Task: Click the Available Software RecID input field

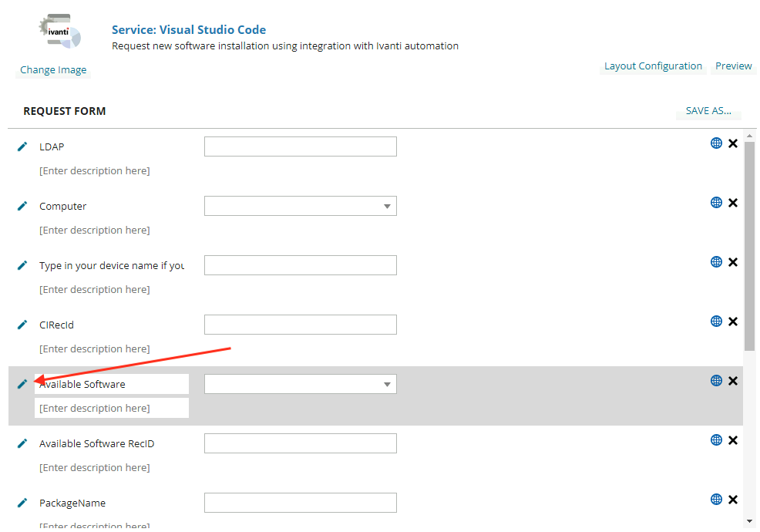Action: click(301, 443)
